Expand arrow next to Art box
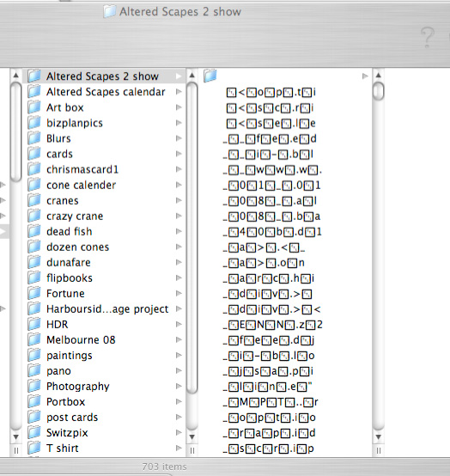Viewport: 450px width, 476px height. [179, 107]
